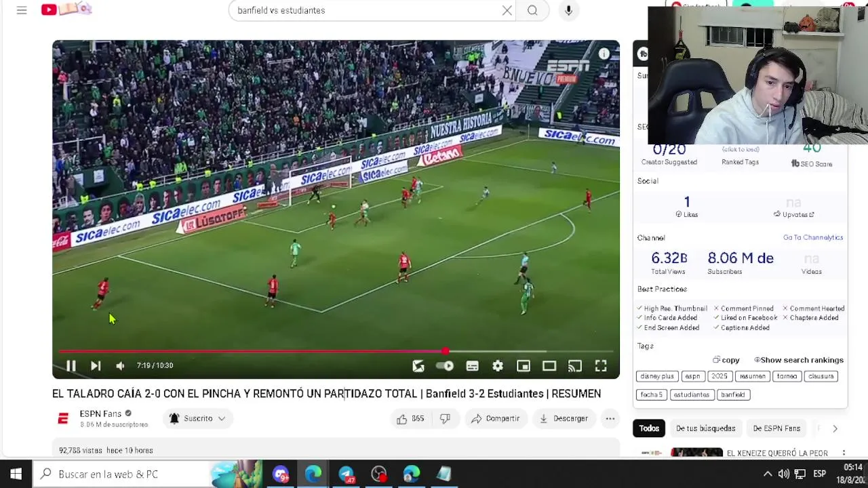Select the Todos filter chip
Screen dimensions: 868x488
point(649,428)
